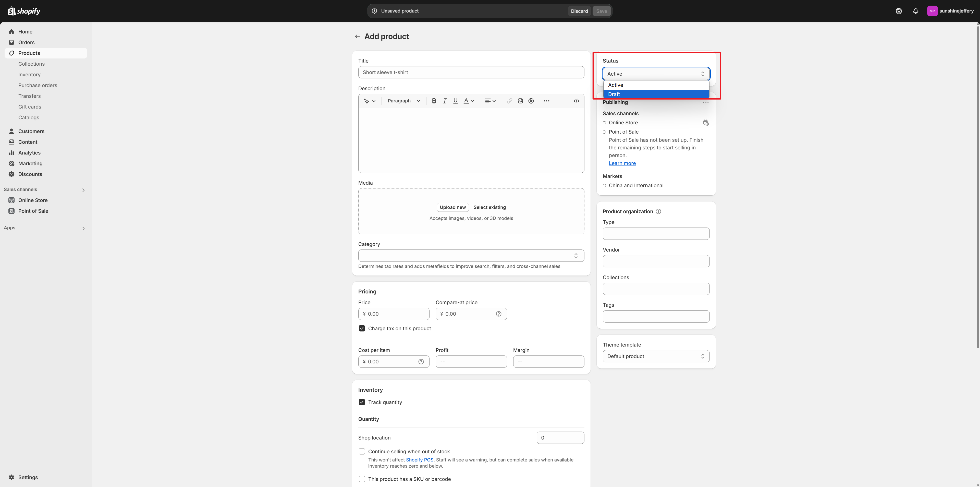Open the notifications bell

pos(915,11)
